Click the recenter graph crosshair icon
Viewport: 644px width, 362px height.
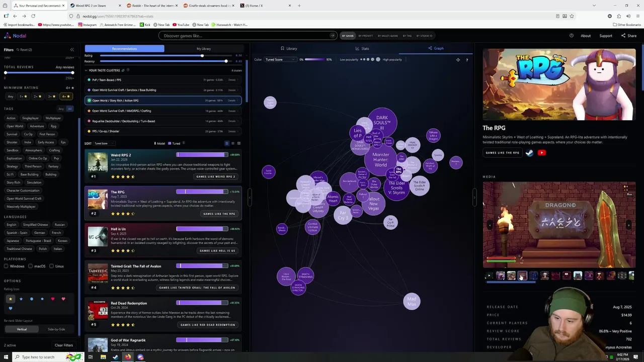point(458,60)
